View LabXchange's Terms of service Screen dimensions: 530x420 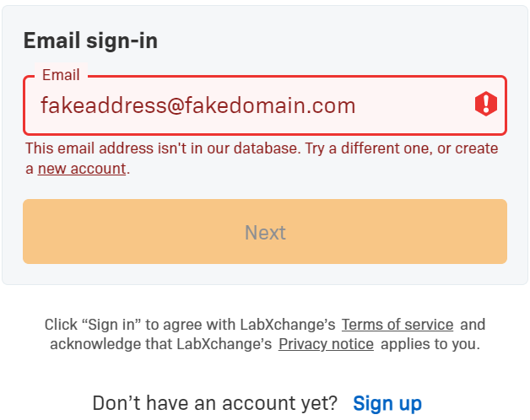(397, 325)
